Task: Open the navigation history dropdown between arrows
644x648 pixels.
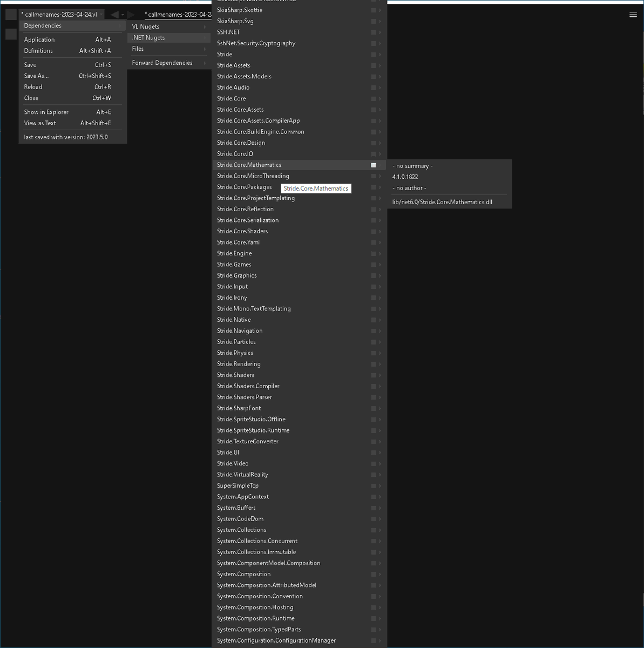Action: point(123,15)
